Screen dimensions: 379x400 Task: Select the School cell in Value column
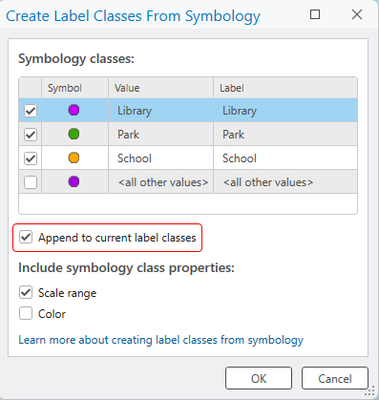click(x=161, y=158)
